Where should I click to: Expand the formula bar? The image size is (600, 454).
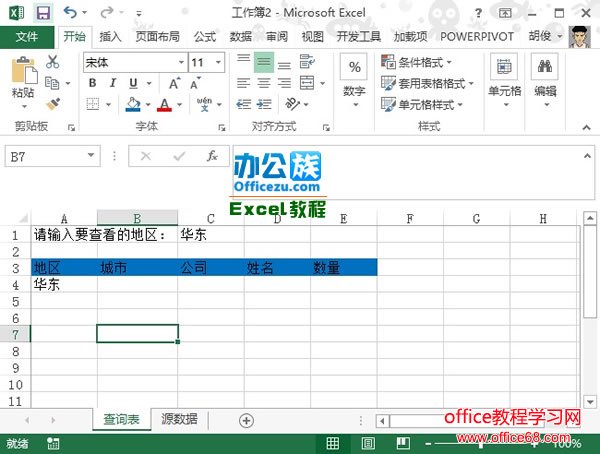[587, 156]
